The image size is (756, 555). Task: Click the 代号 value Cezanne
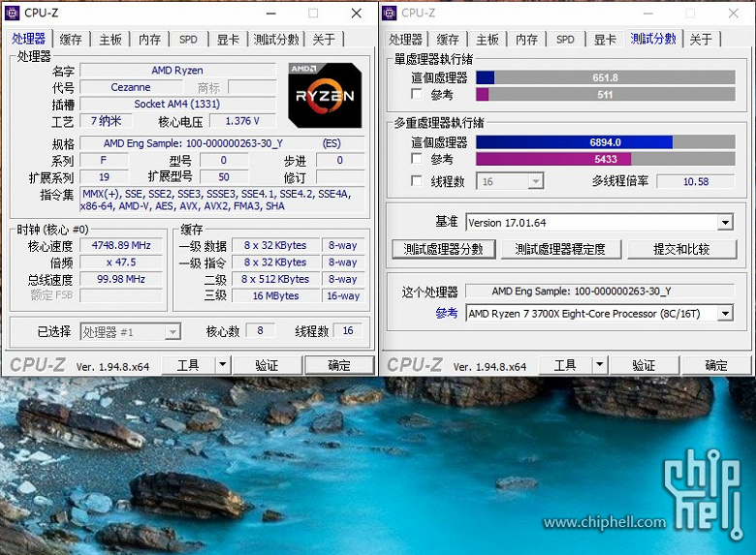131,87
